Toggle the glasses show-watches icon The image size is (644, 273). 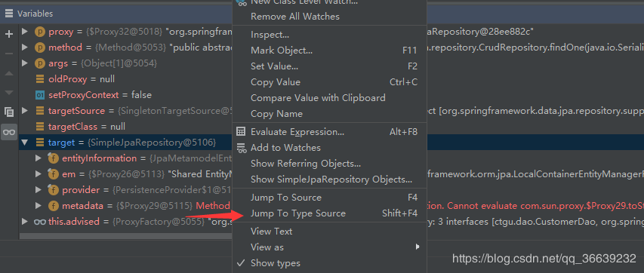9,132
